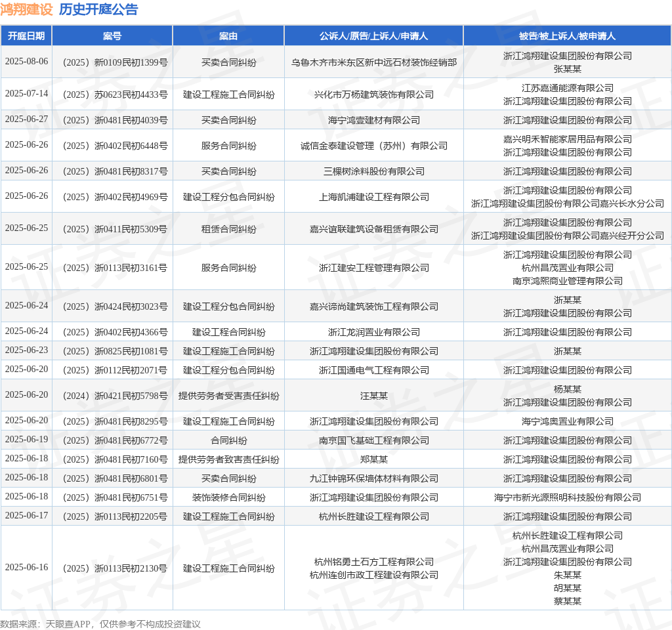Click plaintiff 上海凯浦建设工程有限公司

pyautogui.click(x=373, y=197)
